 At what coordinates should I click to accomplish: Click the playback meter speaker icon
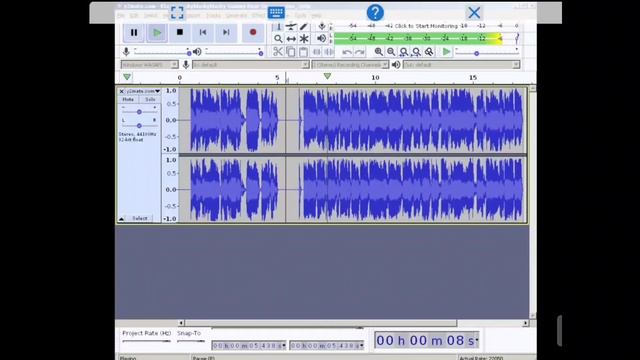coord(322,39)
